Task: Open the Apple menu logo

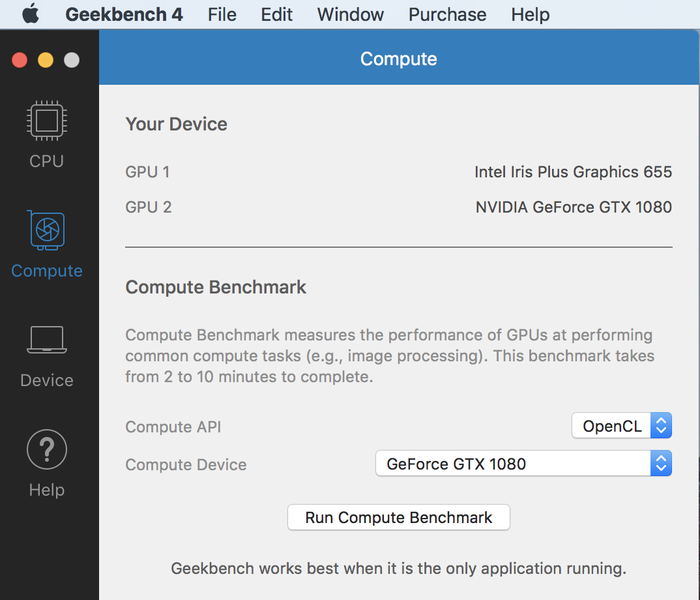Action: pos(31,14)
